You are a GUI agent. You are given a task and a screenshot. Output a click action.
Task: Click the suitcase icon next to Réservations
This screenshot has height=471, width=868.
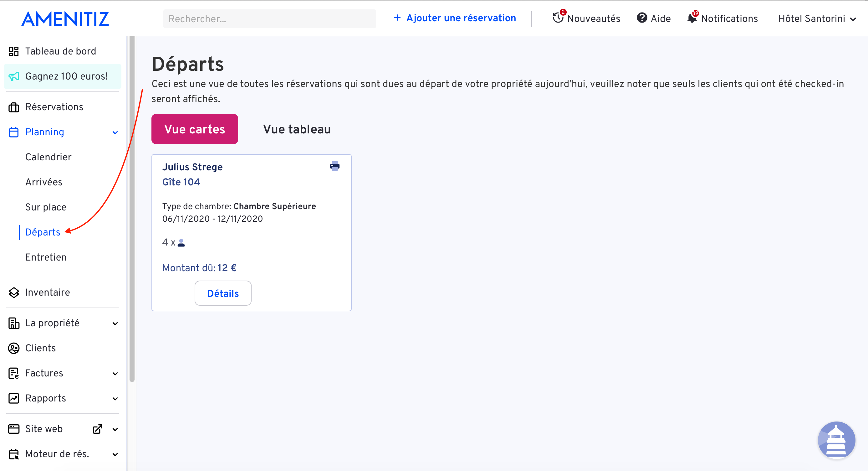coord(14,107)
